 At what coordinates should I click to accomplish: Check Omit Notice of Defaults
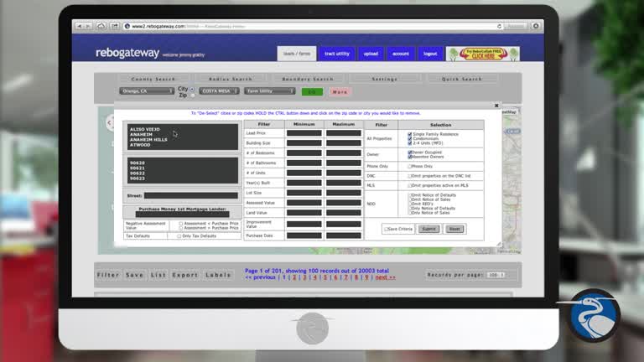pyautogui.click(x=409, y=195)
